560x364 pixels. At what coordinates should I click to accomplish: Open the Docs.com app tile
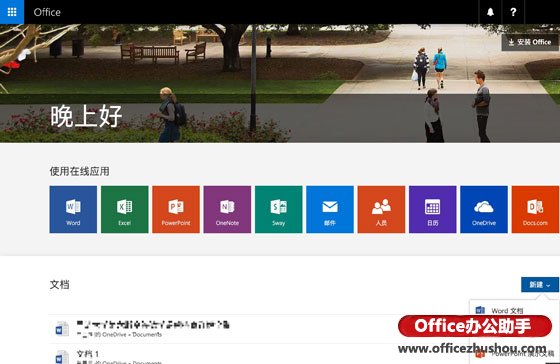(535, 209)
